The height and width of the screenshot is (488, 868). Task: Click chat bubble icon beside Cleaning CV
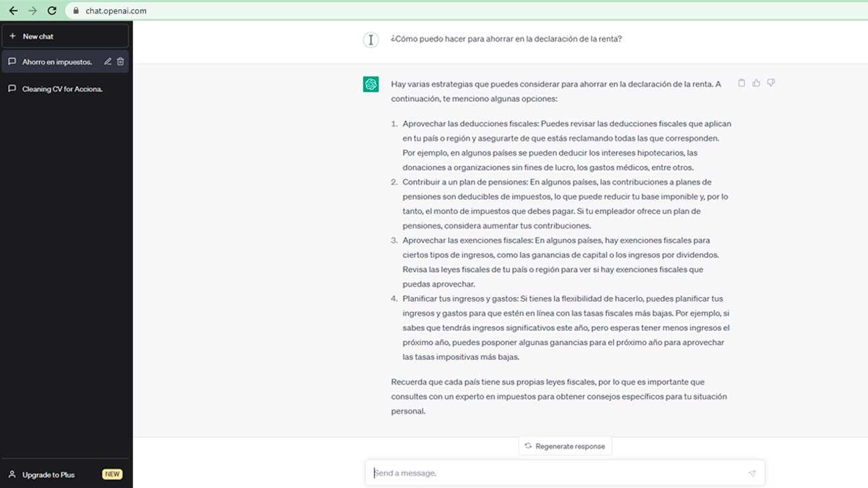[x=12, y=89]
